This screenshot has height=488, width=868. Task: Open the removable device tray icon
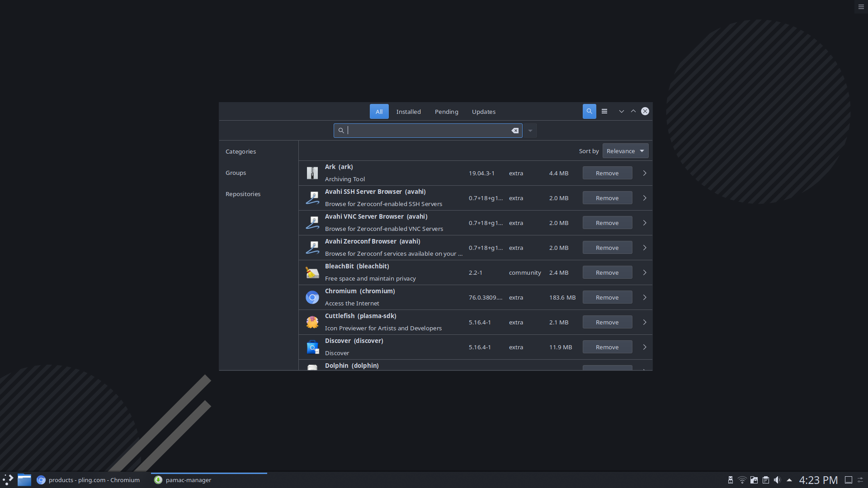pyautogui.click(x=730, y=480)
